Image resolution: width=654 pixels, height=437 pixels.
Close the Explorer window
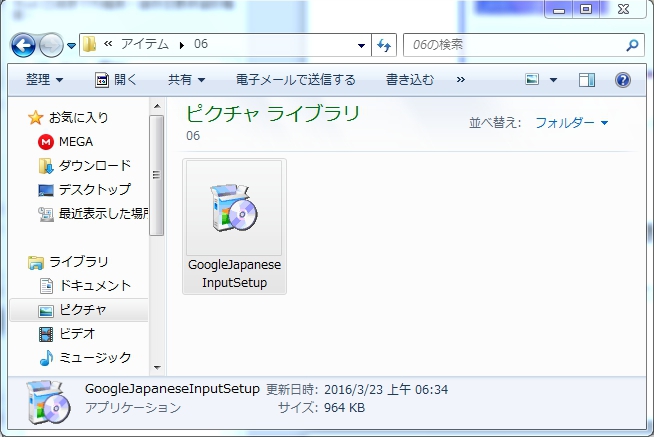point(623,10)
